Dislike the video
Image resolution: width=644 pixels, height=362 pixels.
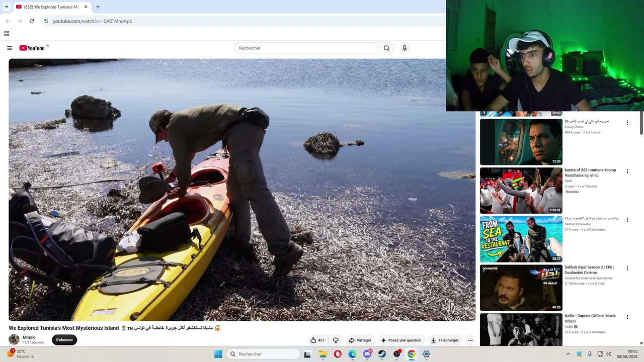pyautogui.click(x=336, y=340)
